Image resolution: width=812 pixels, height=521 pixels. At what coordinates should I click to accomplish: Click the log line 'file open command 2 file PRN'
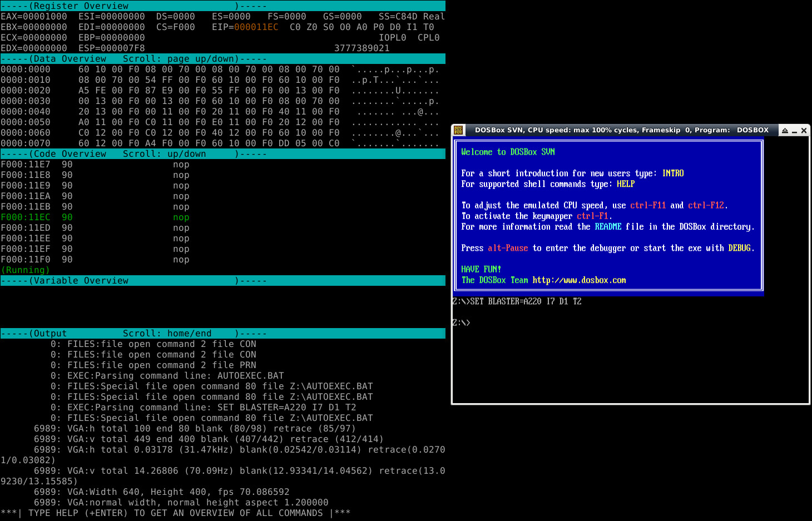[154, 365]
